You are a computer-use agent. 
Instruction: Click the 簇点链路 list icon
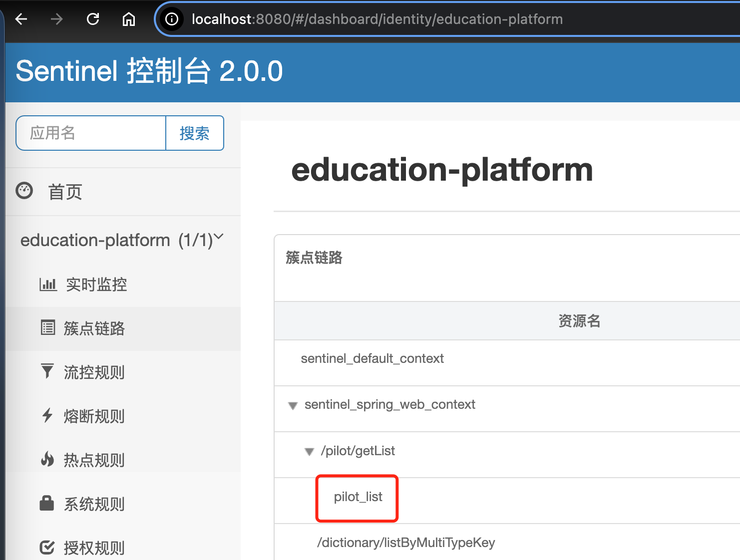47,328
